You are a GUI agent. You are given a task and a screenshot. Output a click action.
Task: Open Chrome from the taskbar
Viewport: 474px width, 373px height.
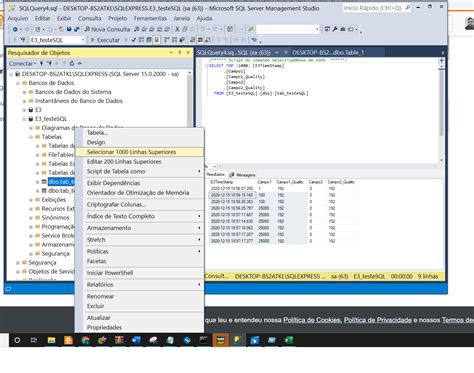click(x=85, y=340)
